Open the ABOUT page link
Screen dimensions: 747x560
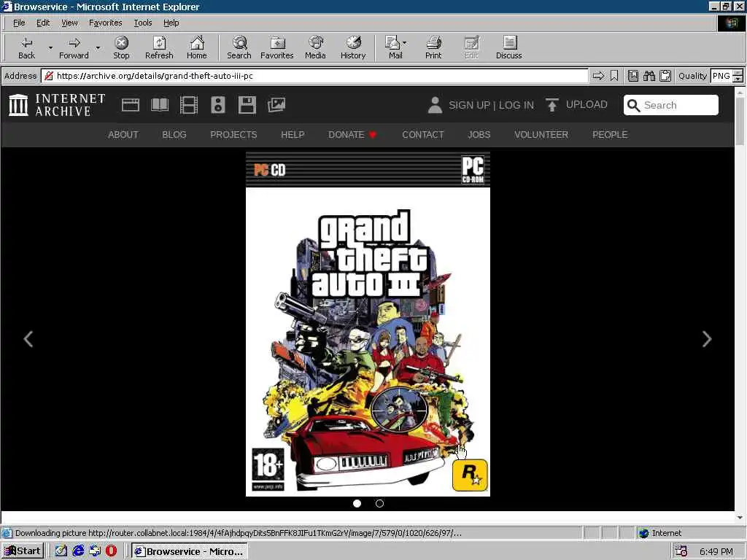(x=123, y=135)
